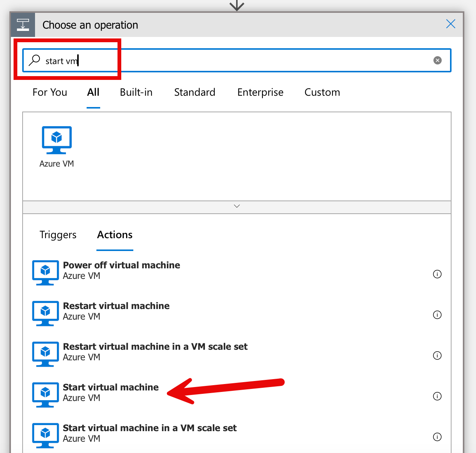The image size is (476, 453).
Task: Open the Standard connectors tab
Action: pyautogui.click(x=195, y=92)
